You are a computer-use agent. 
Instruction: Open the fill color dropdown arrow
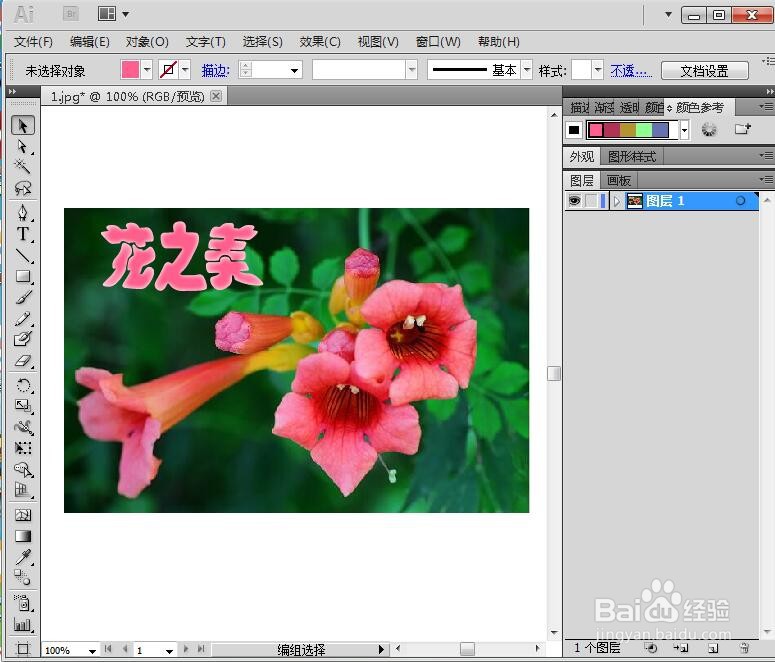coord(147,70)
